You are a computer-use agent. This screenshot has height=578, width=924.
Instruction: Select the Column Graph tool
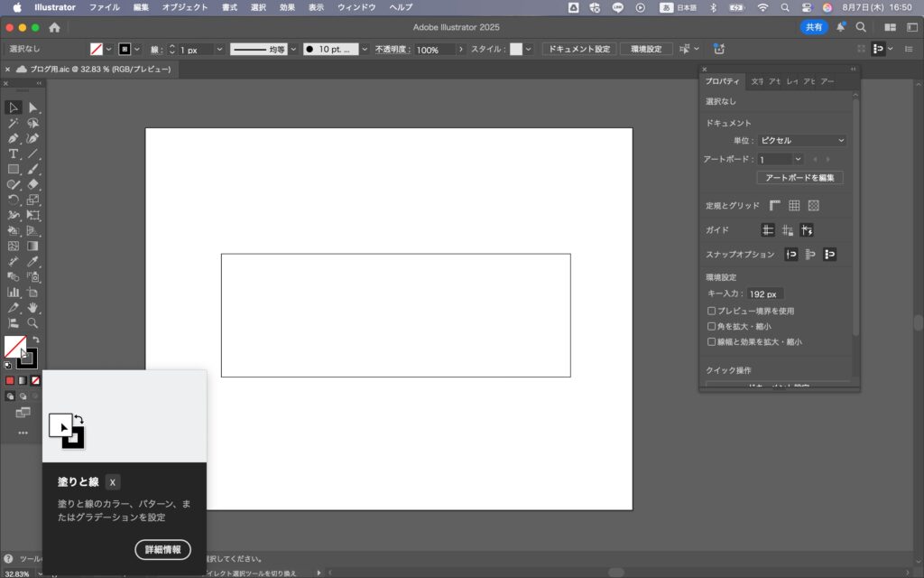pyautogui.click(x=13, y=292)
